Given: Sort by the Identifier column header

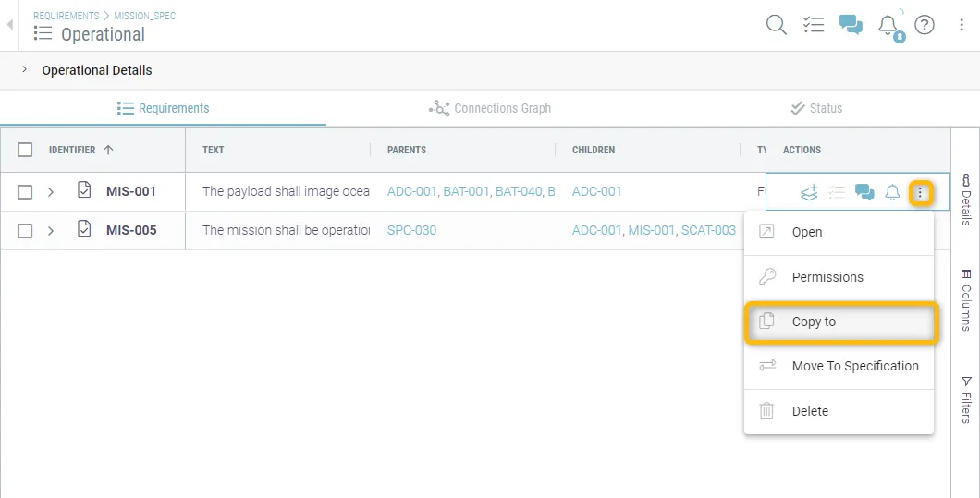Looking at the screenshot, I should [x=72, y=150].
